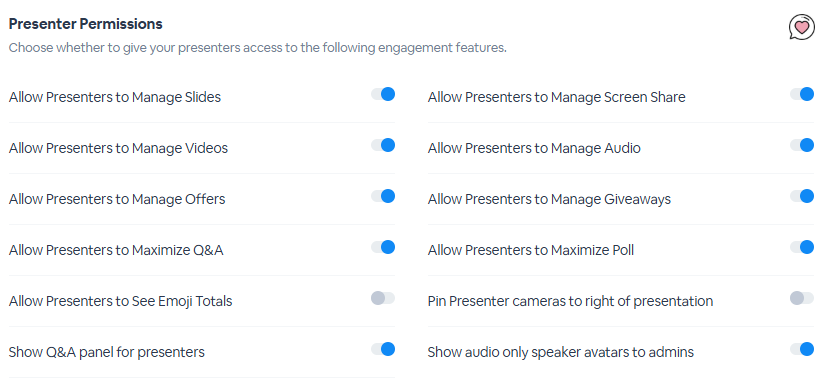Toggle Allow Presenters to Maximize Poll switch
Image resolution: width=822 pixels, height=379 pixels.
[x=802, y=247]
